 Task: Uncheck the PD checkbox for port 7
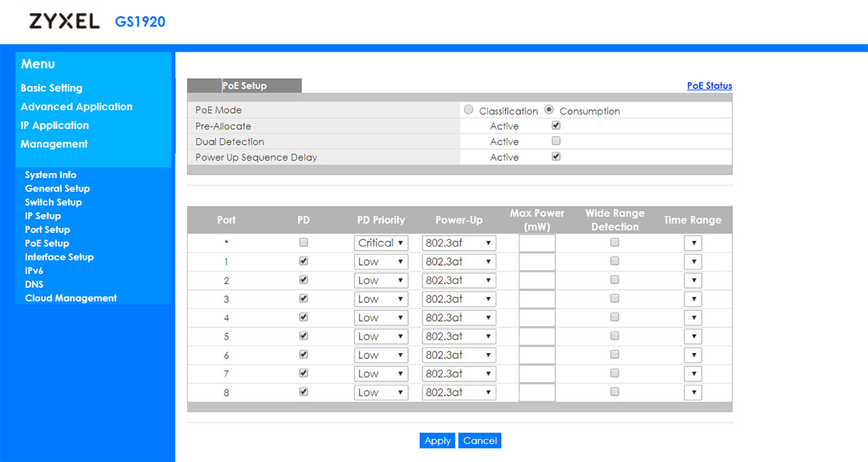pyautogui.click(x=303, y=373)
